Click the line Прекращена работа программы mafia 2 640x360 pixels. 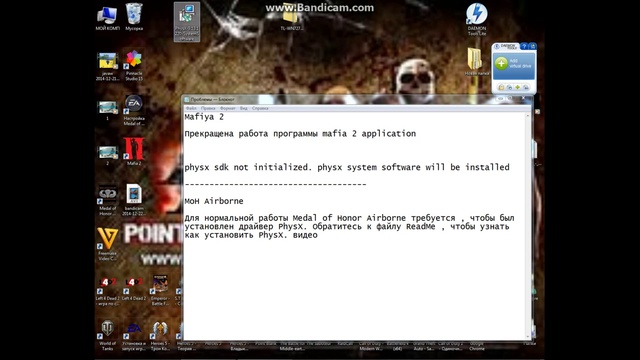300,134
